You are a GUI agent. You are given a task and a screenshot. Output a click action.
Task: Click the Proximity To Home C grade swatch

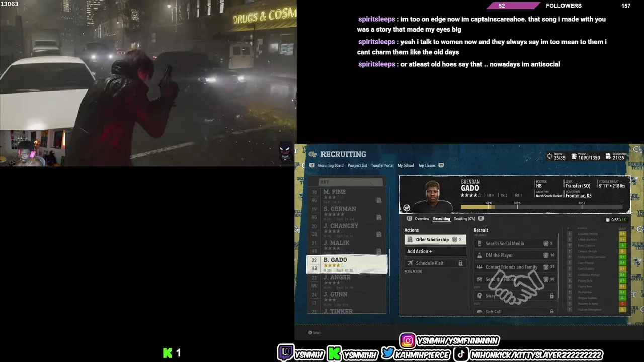[x=622, y=304]
